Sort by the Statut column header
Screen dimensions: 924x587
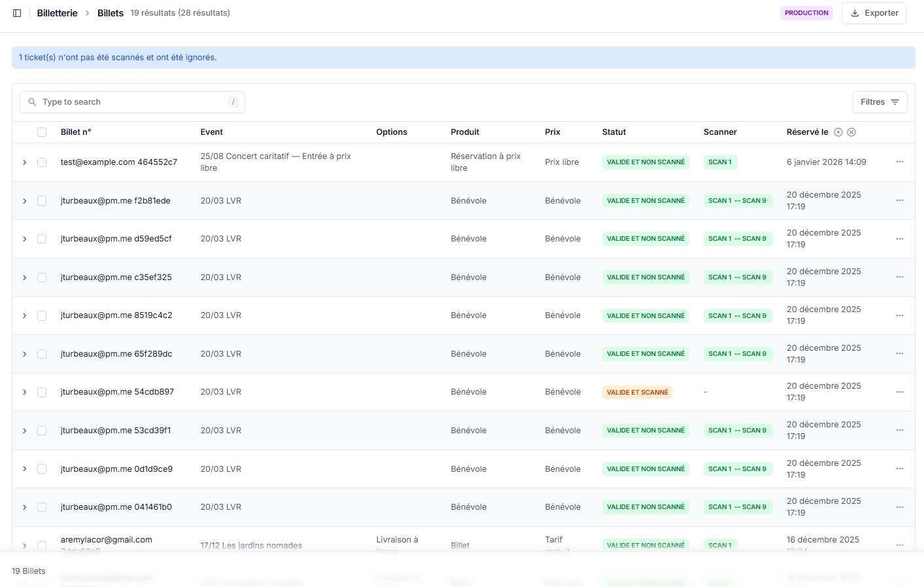[613, 132]
